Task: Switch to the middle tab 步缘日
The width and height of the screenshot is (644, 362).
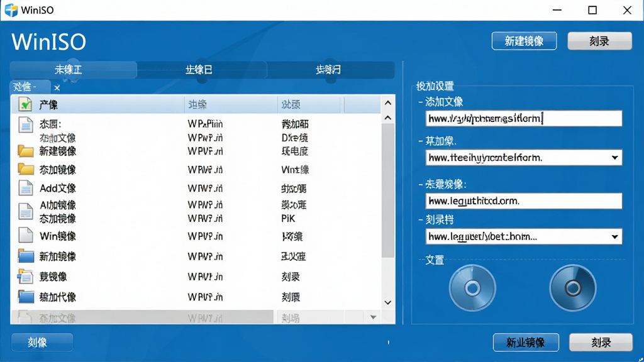Action: click(201, 70)
